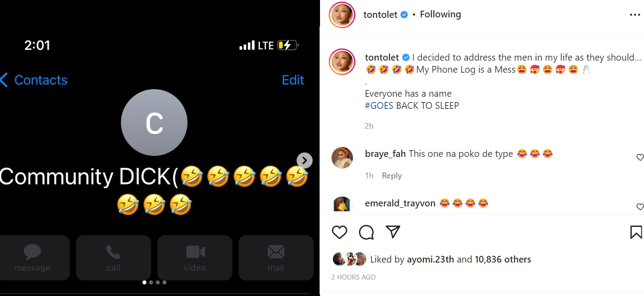View likes by clicking '10,836 others'
644x296 pixels.
503,259
